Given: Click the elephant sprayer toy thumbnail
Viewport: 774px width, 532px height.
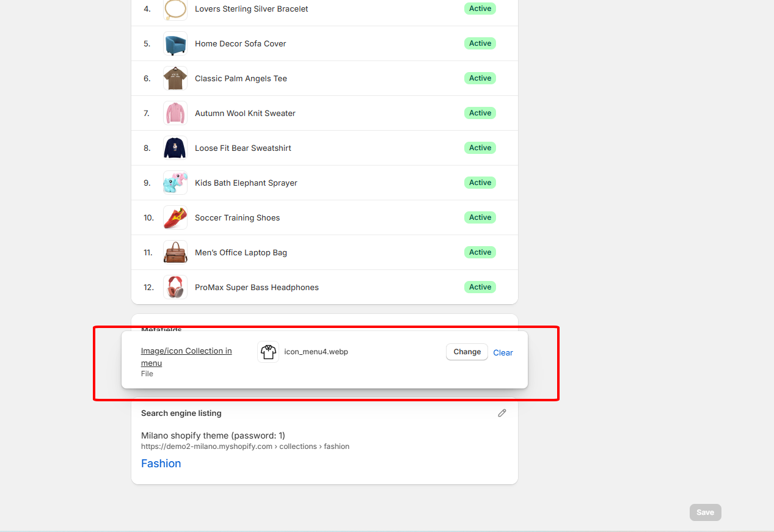Looking at the screenshot, I should click(x=175, y=183).
